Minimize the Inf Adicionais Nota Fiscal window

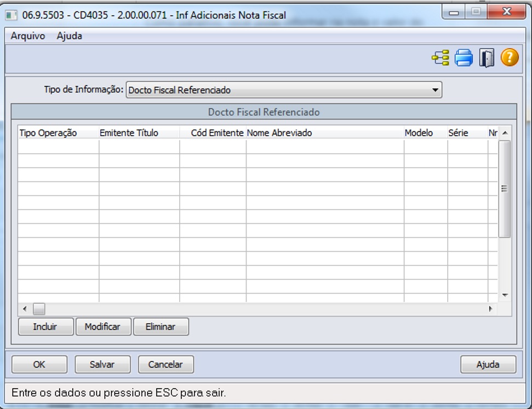[x=454, y=12]
